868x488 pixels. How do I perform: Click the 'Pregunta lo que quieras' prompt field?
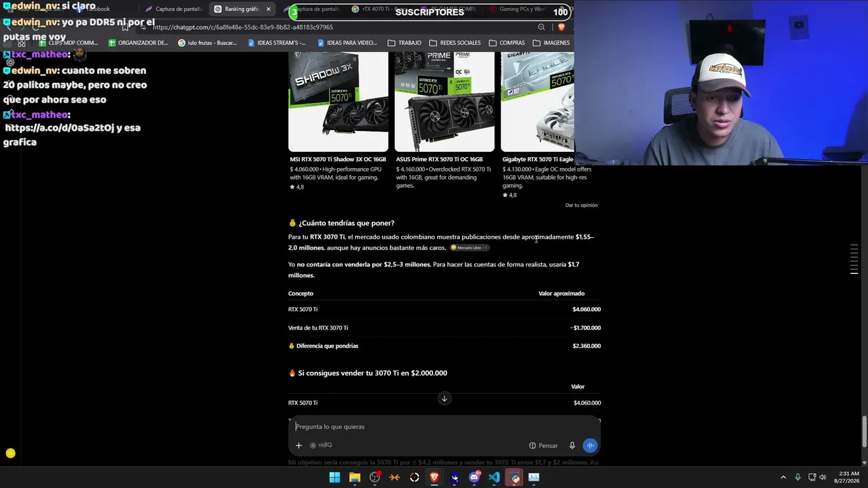(x=444, y=426)
